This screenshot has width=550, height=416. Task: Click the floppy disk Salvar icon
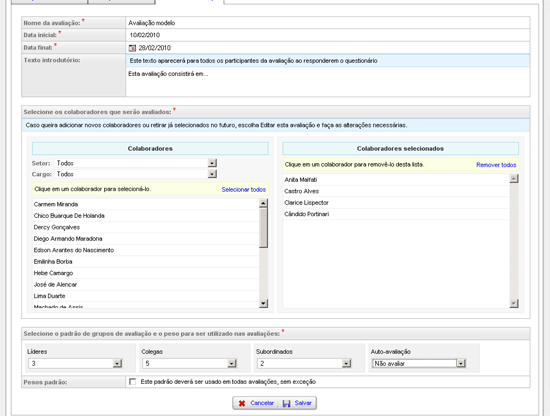pyautogui.click(x=287, y=403)
